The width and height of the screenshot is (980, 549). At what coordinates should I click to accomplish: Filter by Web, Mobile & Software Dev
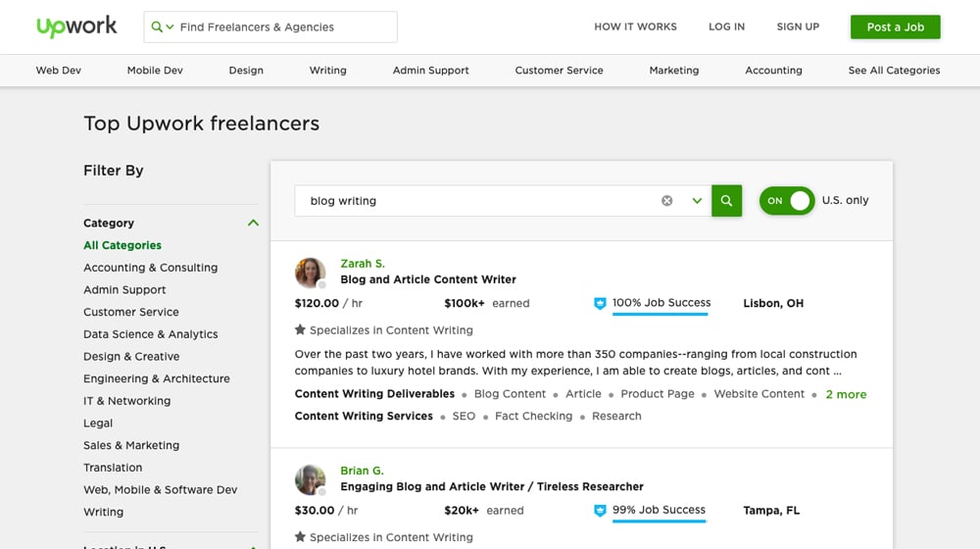pyautogui.click(x=161, y=489)
